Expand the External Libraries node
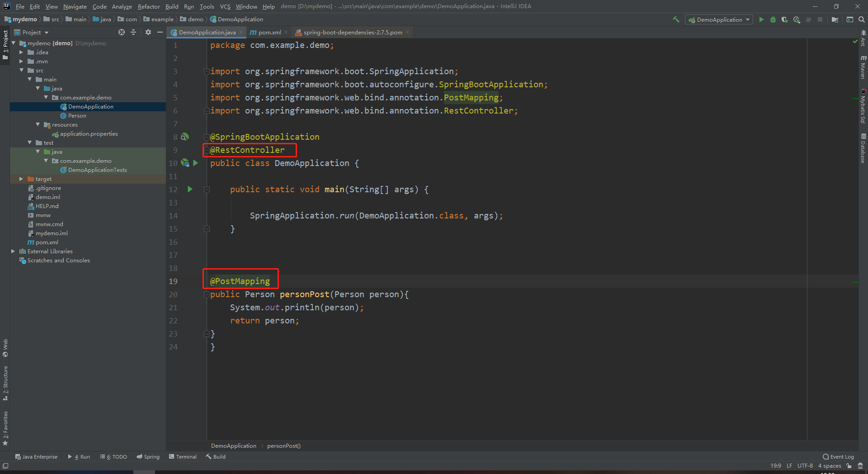This screenshot has width=868, height=474. coord(13,251)
